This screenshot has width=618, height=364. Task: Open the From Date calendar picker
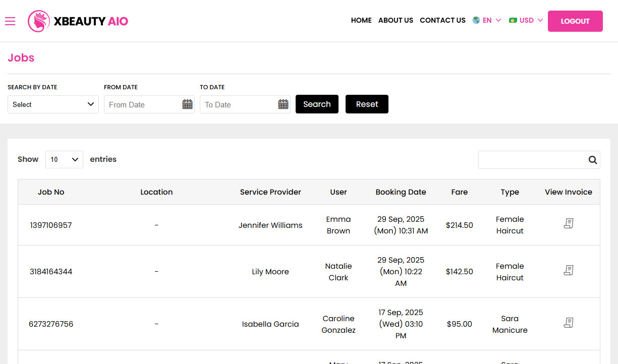pyautogui.click(x=187, y=104)
